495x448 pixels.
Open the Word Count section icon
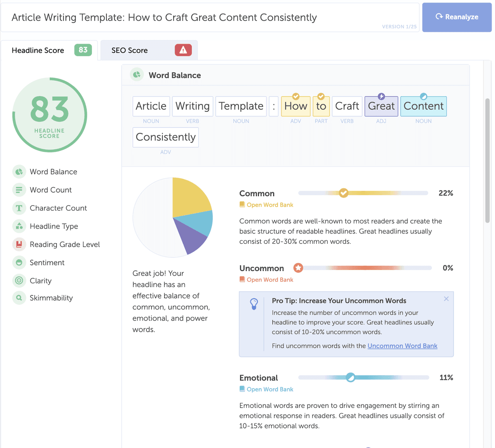click(19, 190)
